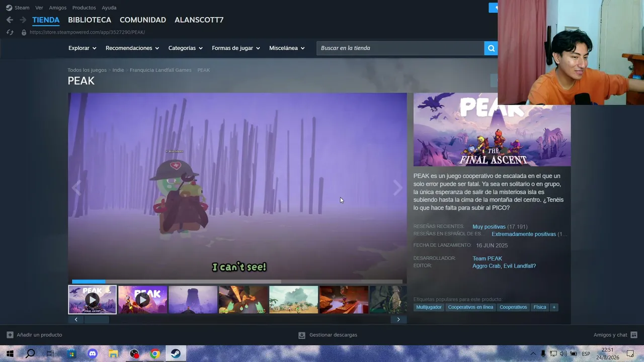The image size is (644, 362).
Task: Open the ALANSCOTT7 profile tab
Action: click(x=199, y=20)
